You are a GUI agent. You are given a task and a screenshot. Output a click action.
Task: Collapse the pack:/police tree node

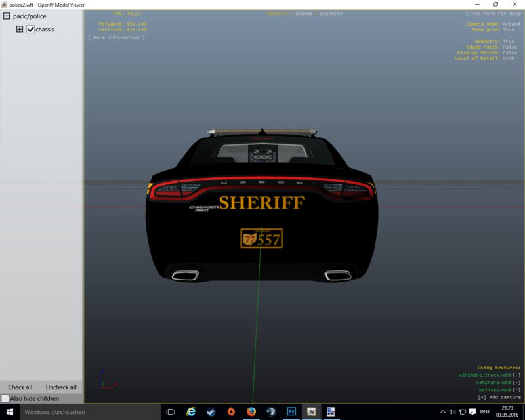tap(7, 16)
